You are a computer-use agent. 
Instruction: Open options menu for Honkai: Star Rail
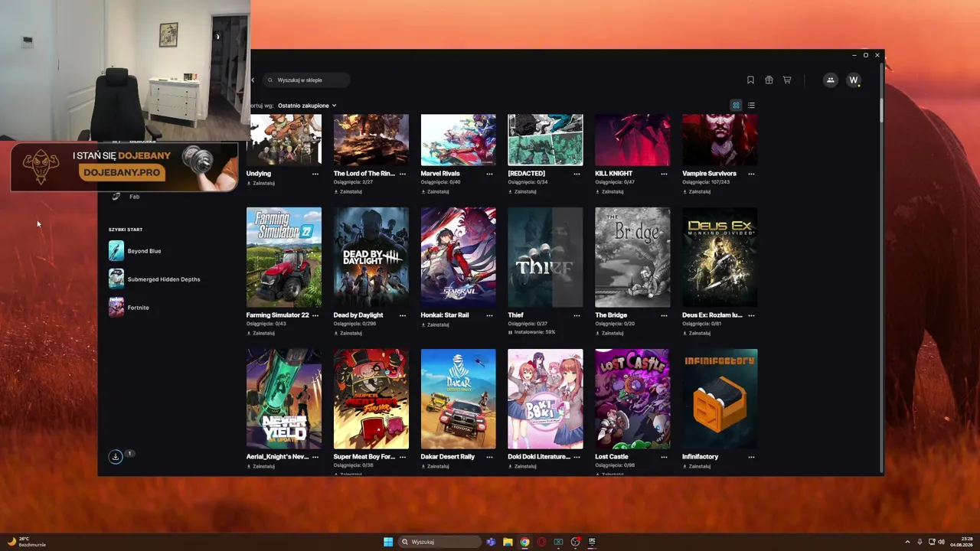pos(490,315)
